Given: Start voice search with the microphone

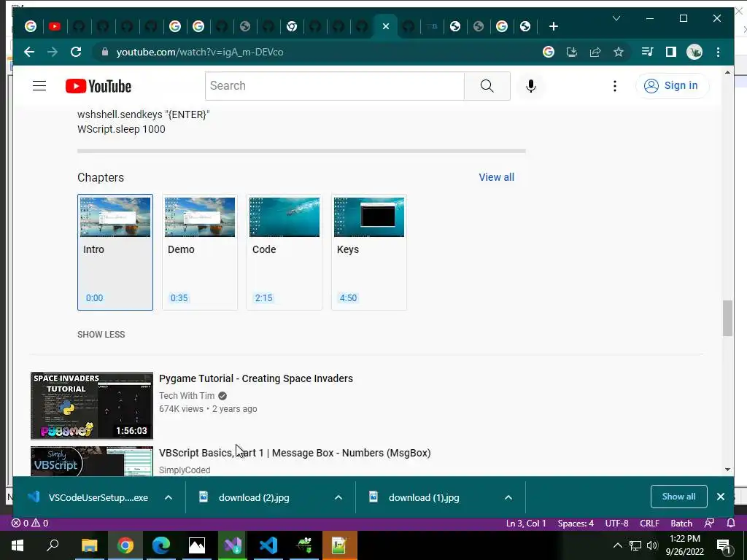Looking at the screenshot, I should click(531, 86).
